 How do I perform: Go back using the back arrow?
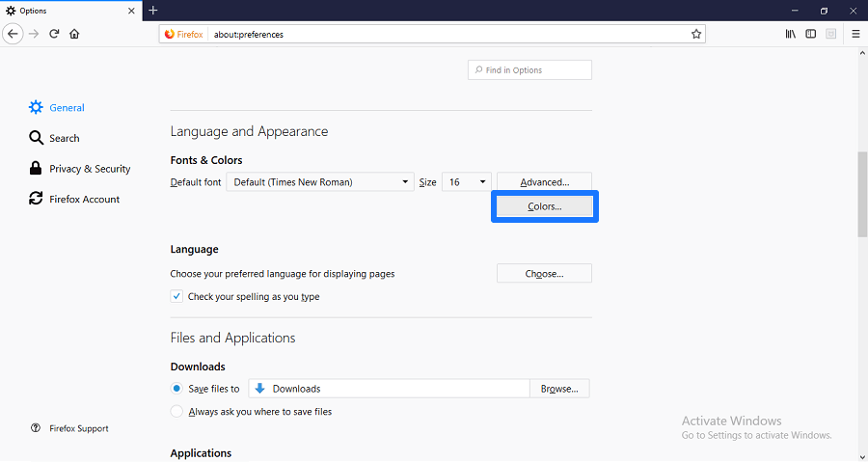click(13, 34)
